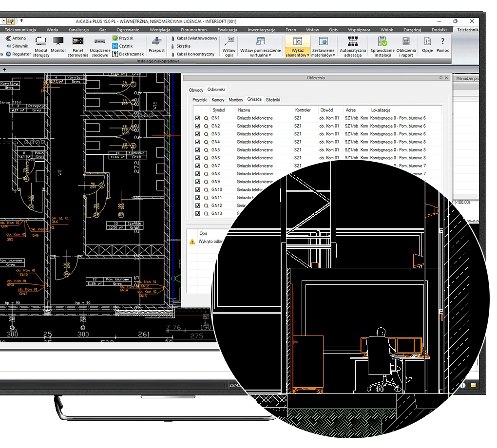Find GN9 via its magnifier icon
This screenshot has height=448, width=497.
(x=206, y=182)
